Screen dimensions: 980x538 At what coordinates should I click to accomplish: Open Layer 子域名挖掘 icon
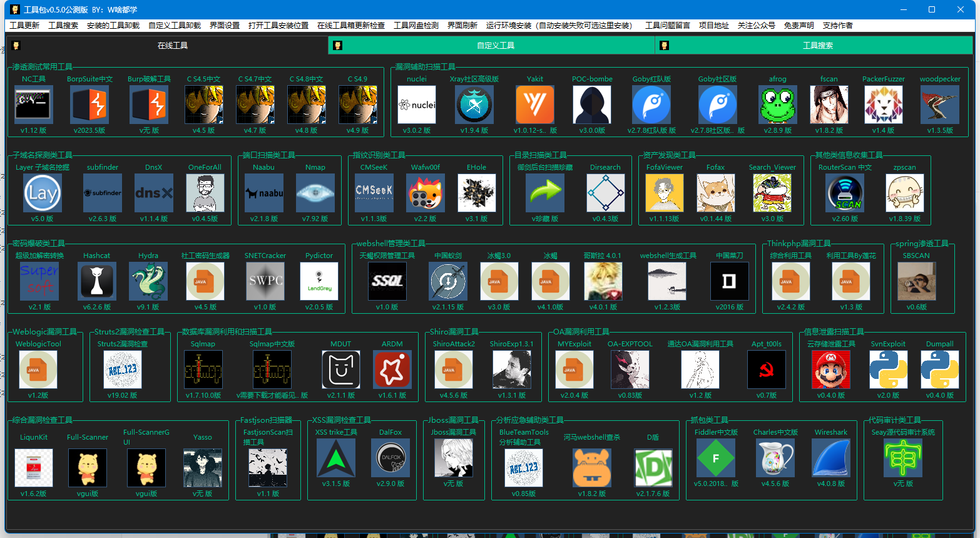pos(43,193)
